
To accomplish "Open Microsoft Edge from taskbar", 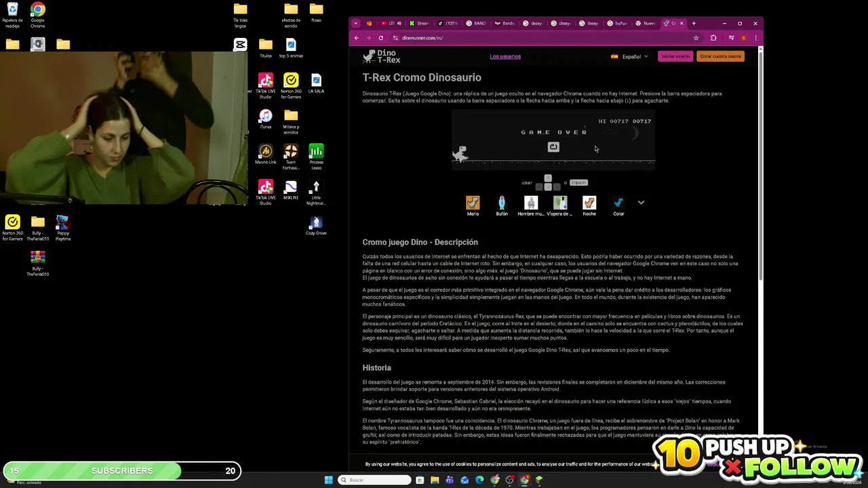I will (479, 480).
